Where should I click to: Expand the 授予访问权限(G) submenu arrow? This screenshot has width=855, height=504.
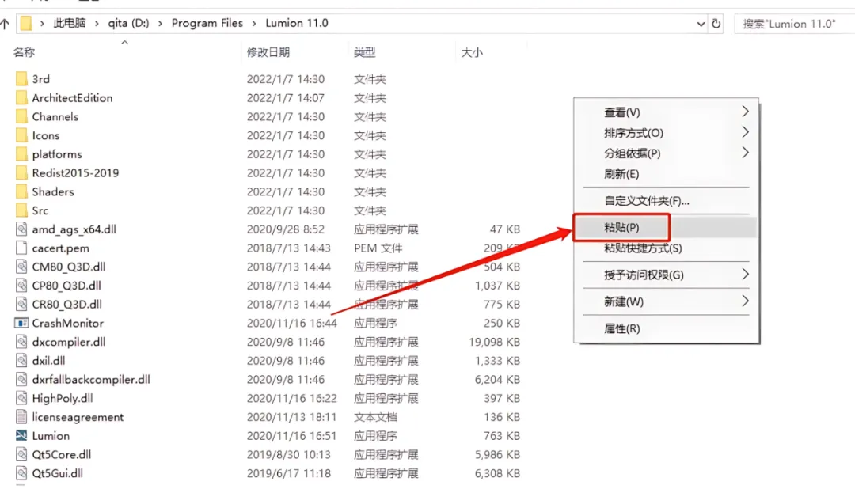746,275
